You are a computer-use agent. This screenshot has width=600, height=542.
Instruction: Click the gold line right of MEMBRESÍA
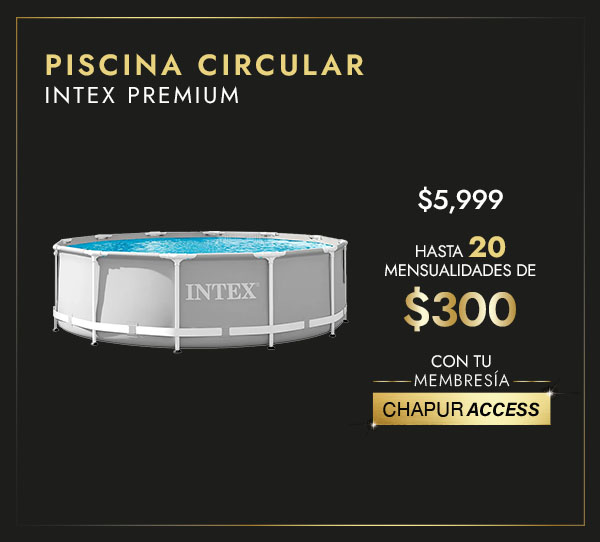tap(532, 382)
